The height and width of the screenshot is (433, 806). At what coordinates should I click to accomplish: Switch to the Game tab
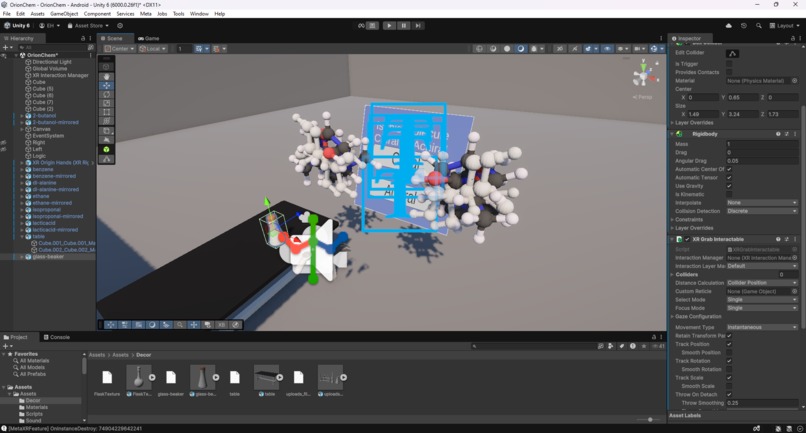[149, 39]
